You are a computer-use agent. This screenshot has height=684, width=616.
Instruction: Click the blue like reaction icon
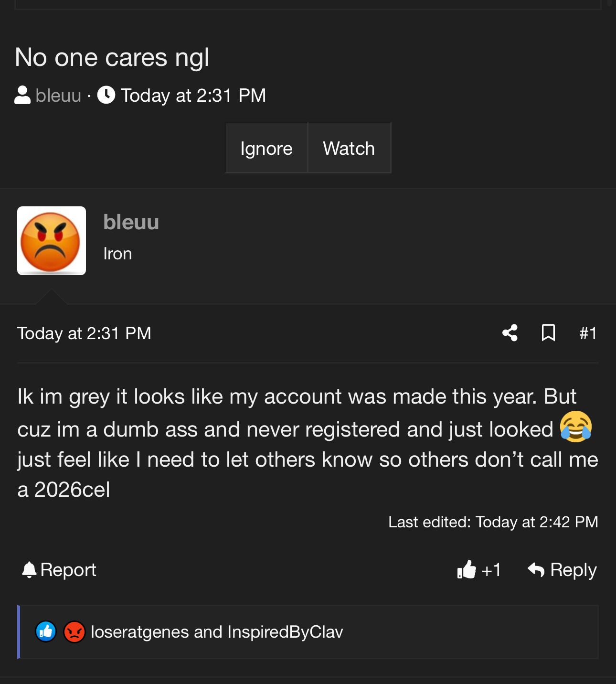click(x=46, y=632)
